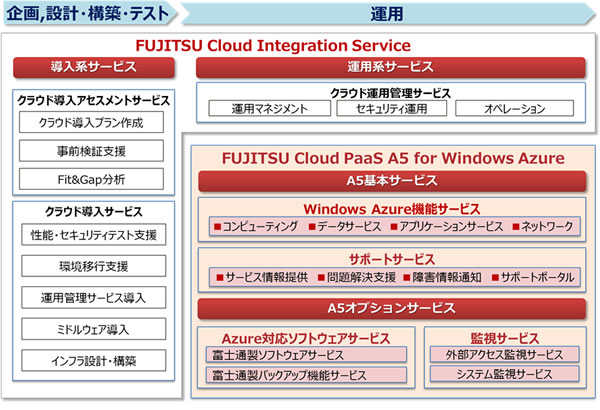
Task: Click the 監視サービス heading
Action: coord(505,338)
